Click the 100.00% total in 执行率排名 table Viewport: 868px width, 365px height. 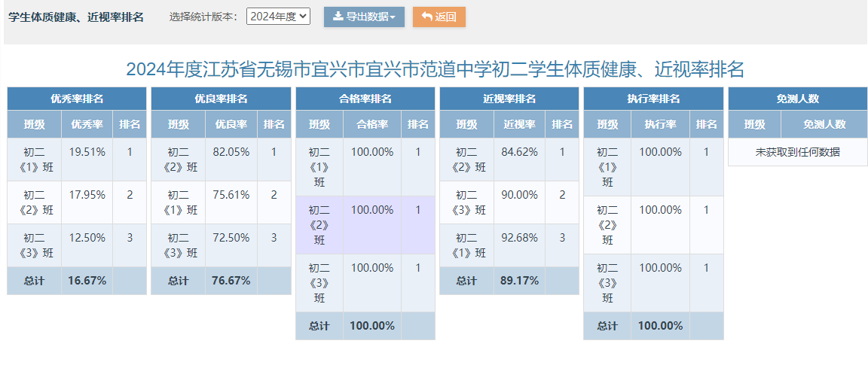pyautogui.click(x=660, y=326)
